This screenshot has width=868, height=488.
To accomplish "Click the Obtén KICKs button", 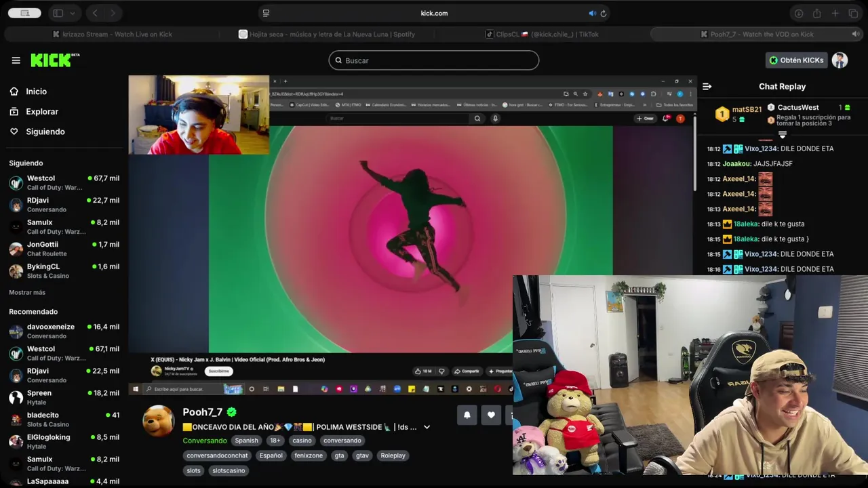I will tap(796, 60).
